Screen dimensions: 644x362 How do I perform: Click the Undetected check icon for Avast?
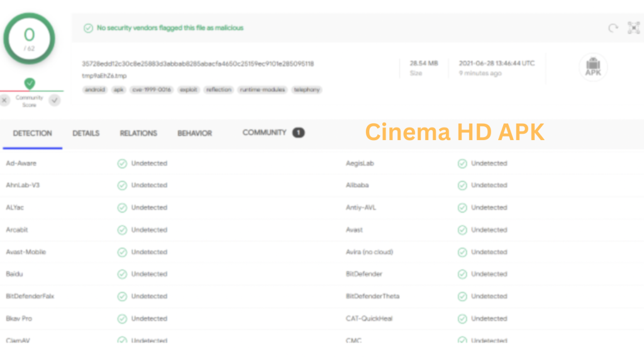462,230
